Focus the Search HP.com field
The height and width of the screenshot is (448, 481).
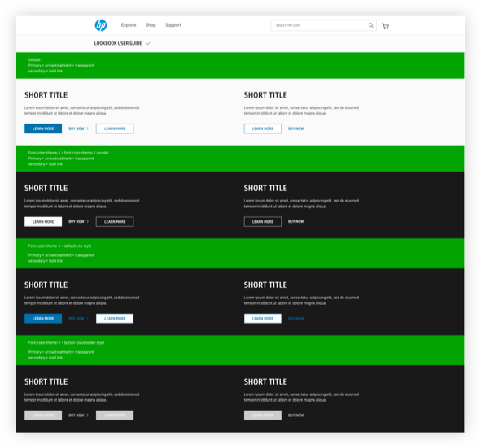323,25
